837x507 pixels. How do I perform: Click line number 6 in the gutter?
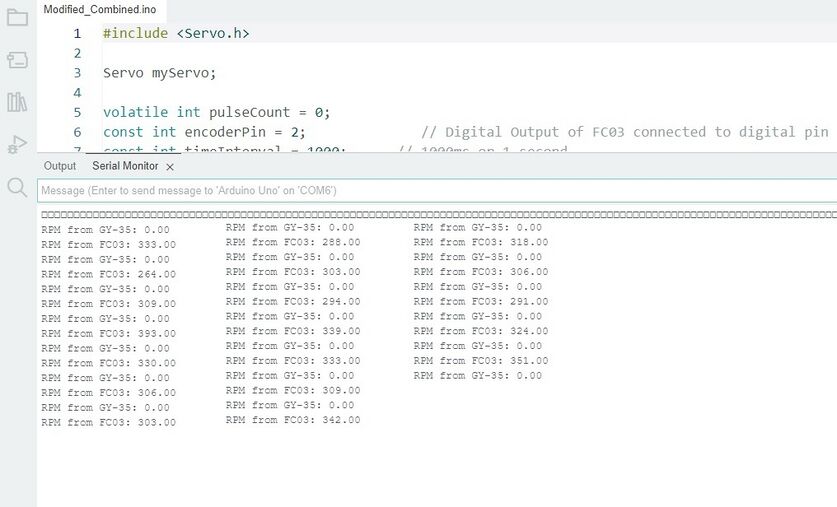click(77, 132)
